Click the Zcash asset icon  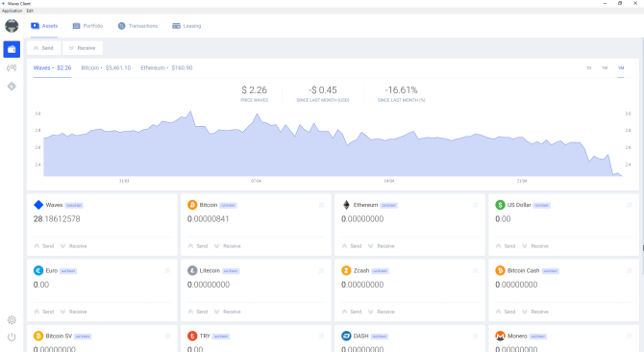346,270
